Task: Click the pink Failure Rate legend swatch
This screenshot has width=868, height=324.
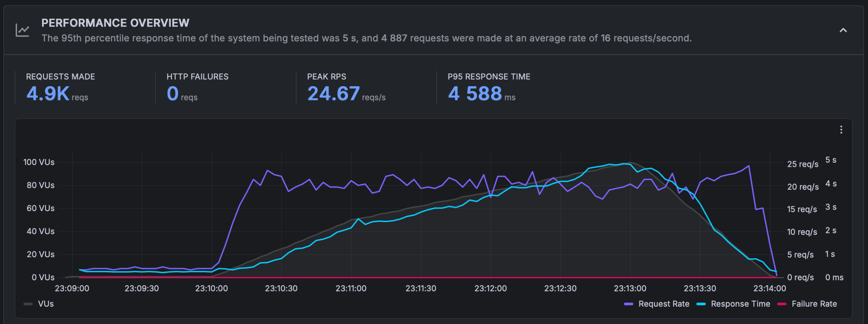Action: point(782,304)
